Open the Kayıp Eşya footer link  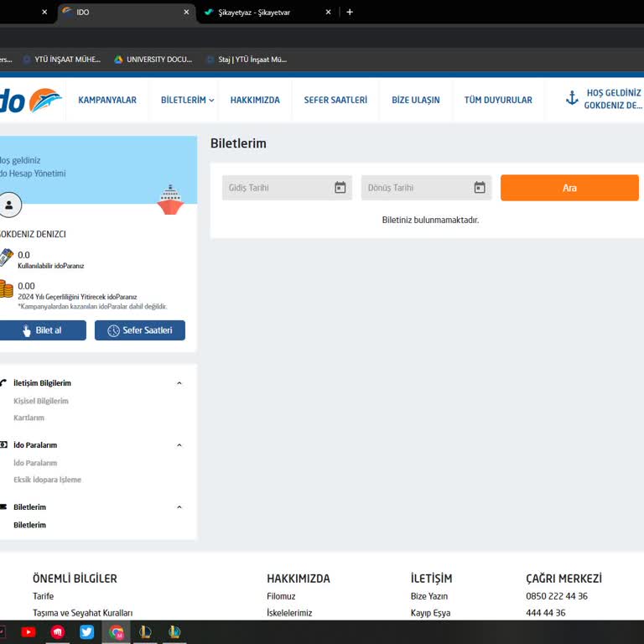click(x=430, y=613)
